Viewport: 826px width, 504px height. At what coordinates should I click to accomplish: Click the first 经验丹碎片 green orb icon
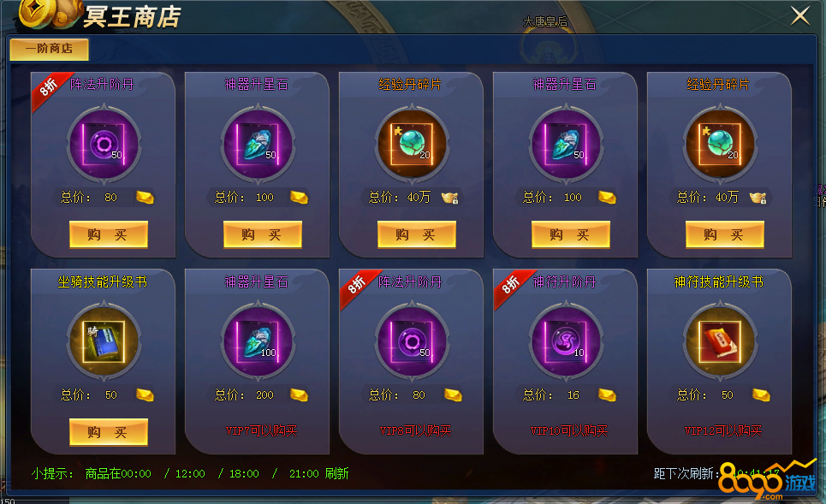pos(412,145)
